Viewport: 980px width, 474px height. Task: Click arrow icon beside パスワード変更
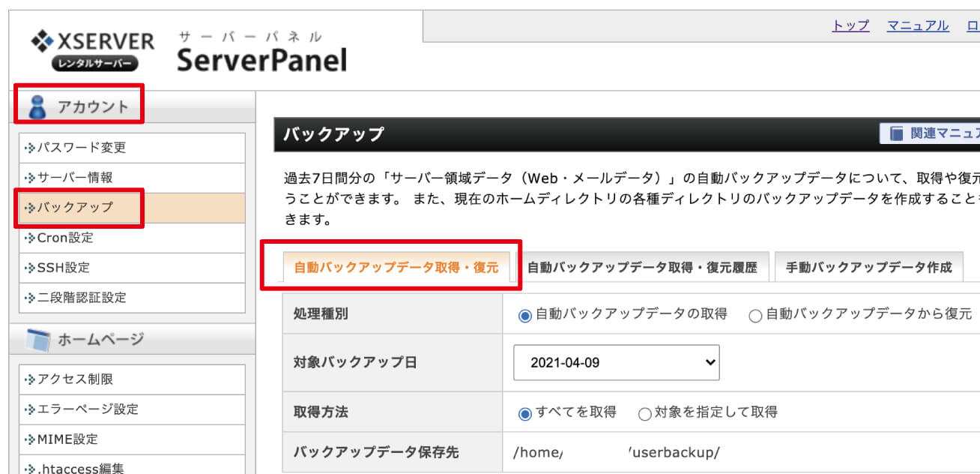[x=30, y=148]
